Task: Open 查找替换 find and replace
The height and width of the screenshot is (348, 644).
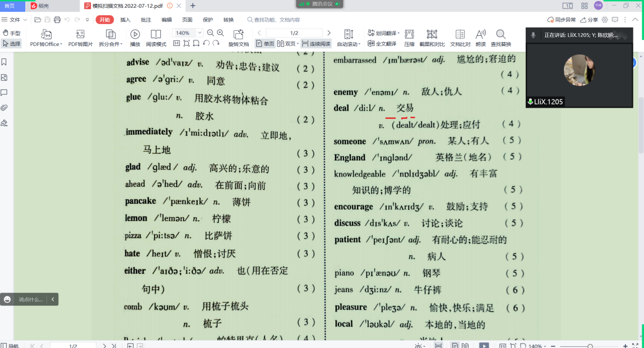Action: 501,35
